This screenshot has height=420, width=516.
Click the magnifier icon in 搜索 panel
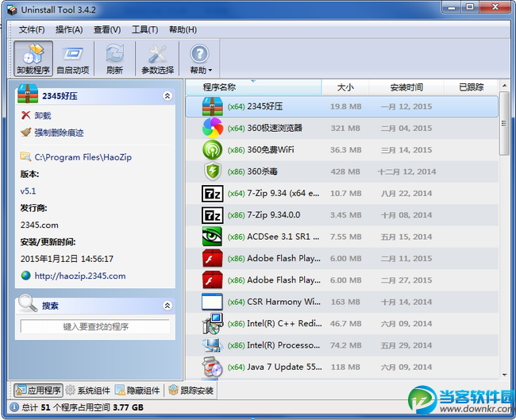tap(28, 302)
